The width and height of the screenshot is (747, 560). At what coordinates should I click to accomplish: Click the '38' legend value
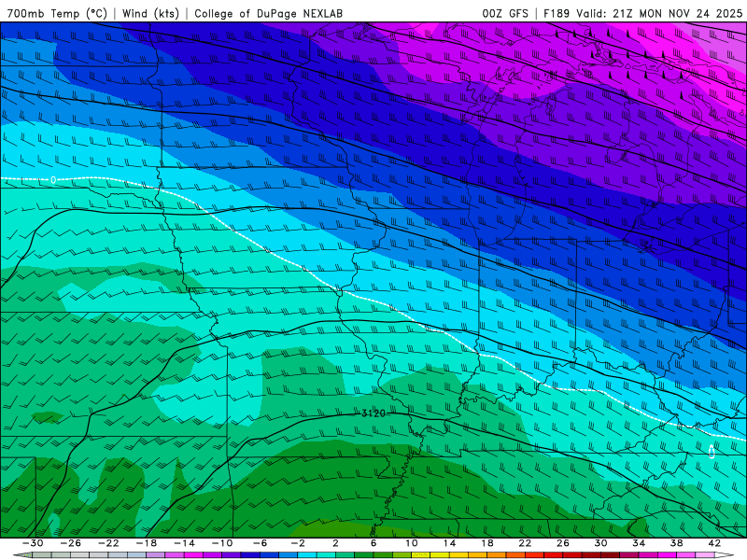point(676,543)
